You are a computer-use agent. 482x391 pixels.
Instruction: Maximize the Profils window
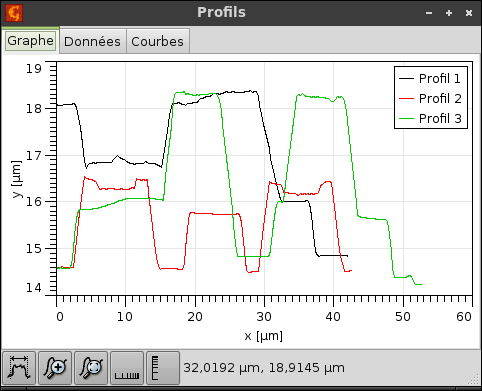click(x=449, y=13)
